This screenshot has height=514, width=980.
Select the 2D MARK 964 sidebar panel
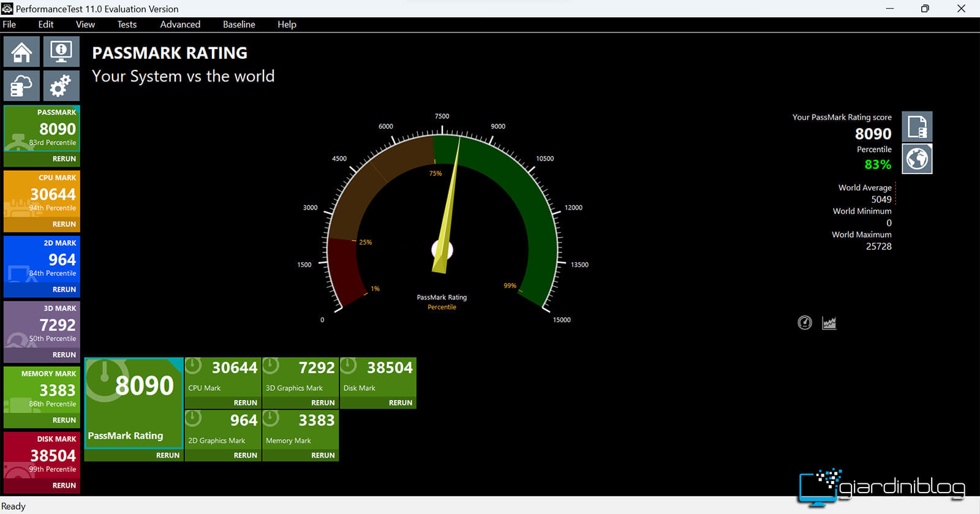(x=42, y=259)
